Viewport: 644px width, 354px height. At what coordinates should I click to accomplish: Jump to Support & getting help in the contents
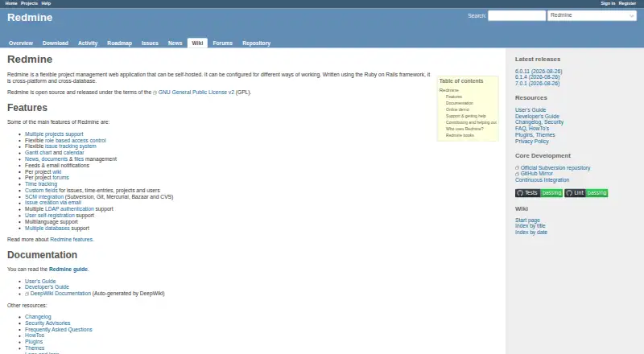pos(466,116)
